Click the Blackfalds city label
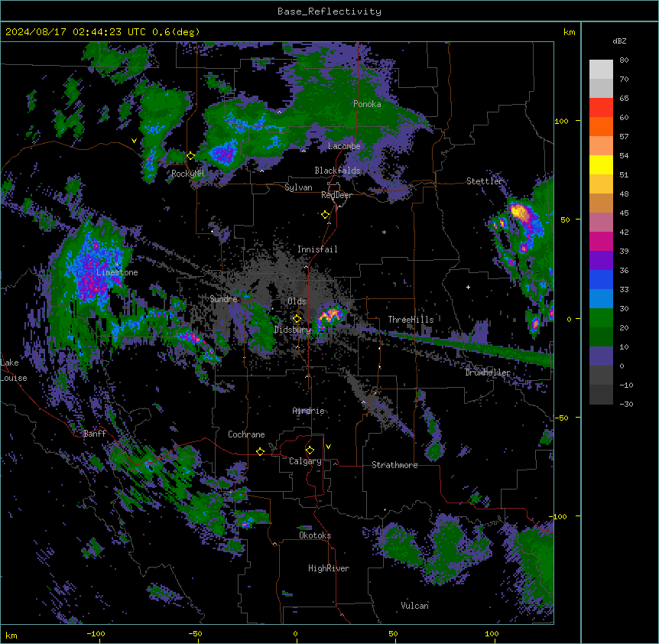This screenshot has width=659, height=644. (x=337, y=171)
